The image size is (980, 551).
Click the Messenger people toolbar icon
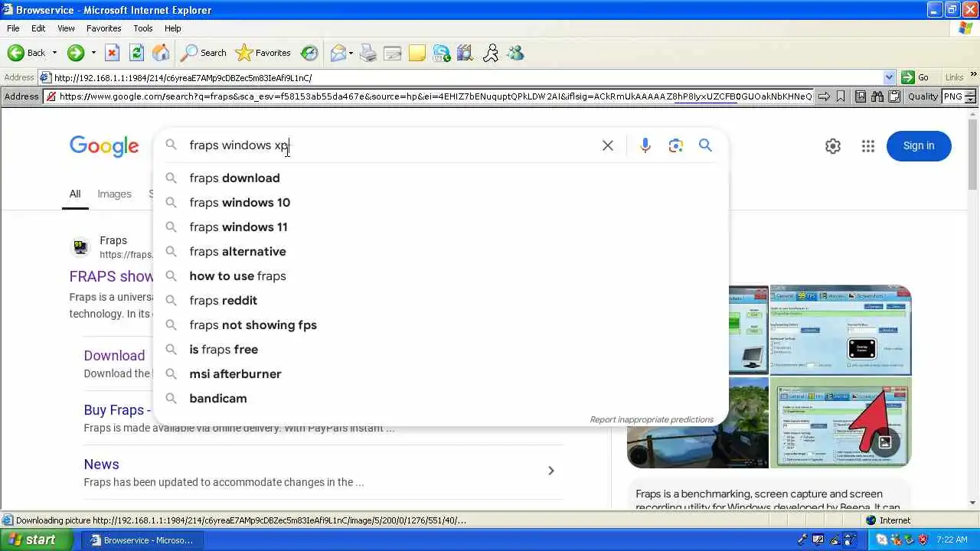point(515,53)
